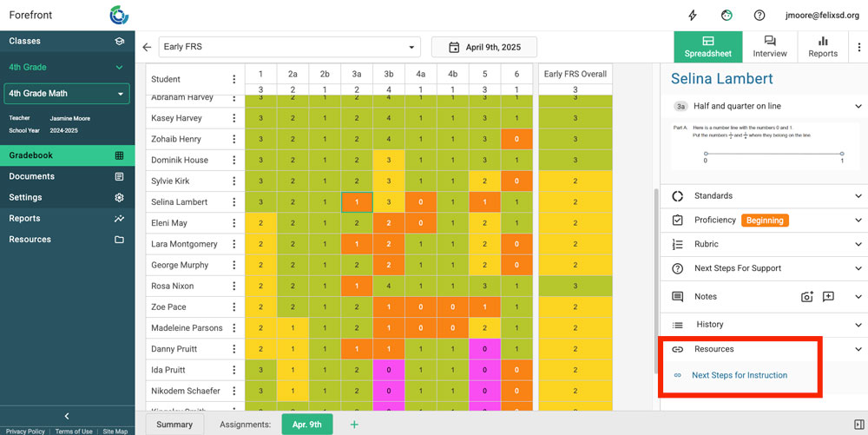Toggle the right panel collapse icon
This screenshot has height=435, width=868.
point(858,425)
